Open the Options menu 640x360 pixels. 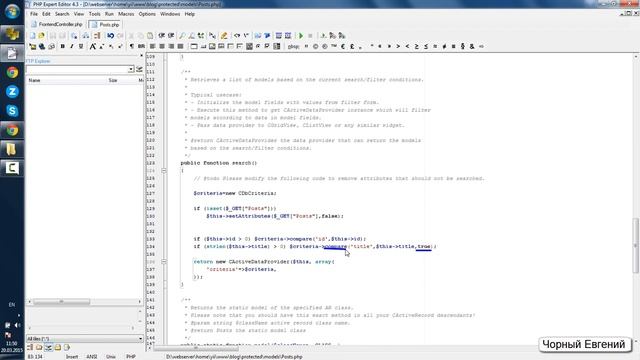(x=147, y=14)
